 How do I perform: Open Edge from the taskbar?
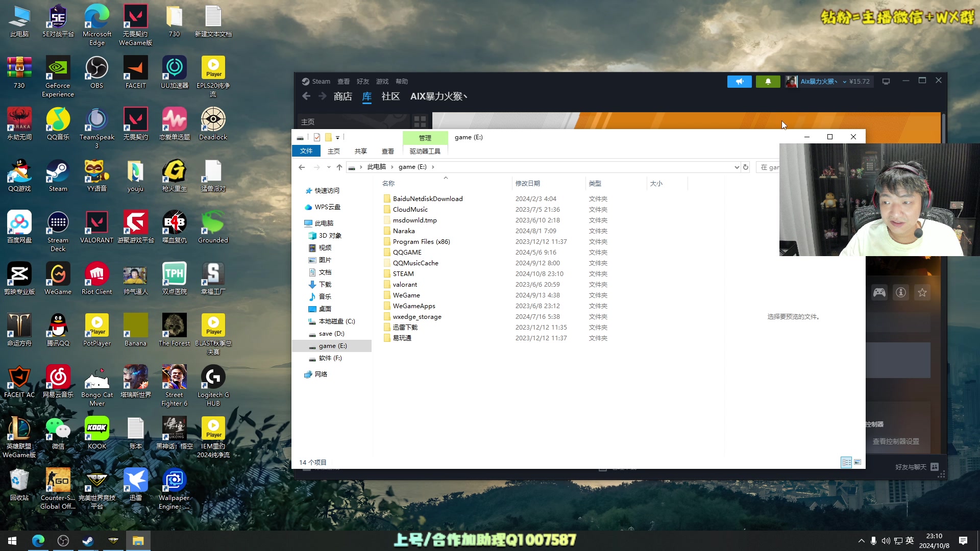click(x=38, y=541)
